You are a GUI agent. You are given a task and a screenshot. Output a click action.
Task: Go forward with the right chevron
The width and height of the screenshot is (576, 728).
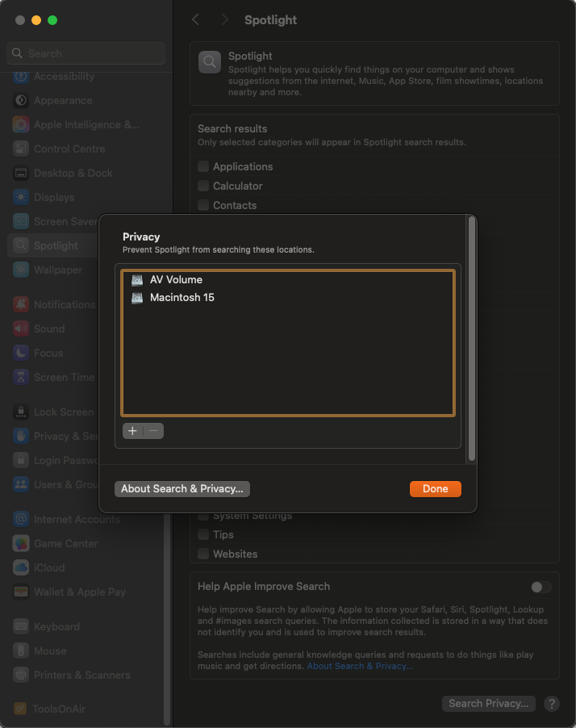click(x=224, y=19)
